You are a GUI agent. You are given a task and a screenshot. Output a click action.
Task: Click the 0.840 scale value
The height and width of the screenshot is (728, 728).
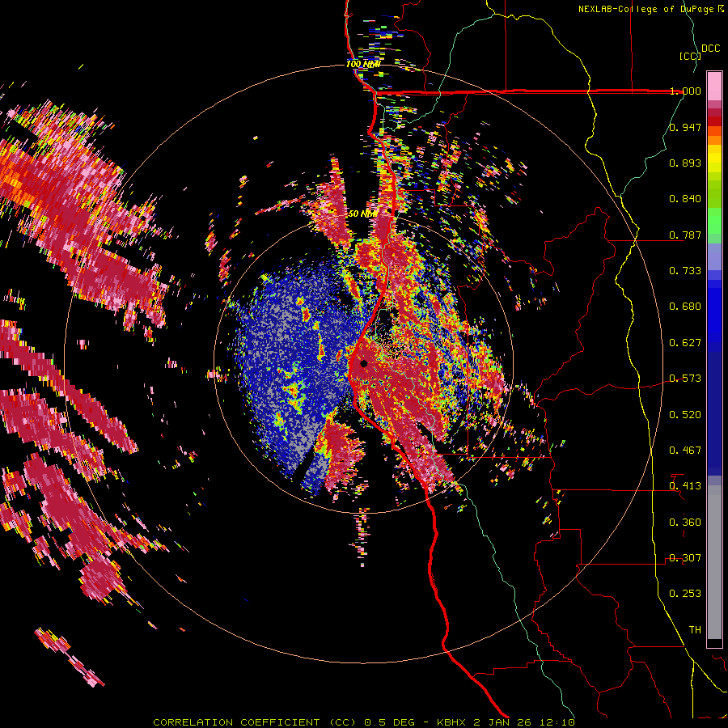pyautogui.click(x=685, y=199)
